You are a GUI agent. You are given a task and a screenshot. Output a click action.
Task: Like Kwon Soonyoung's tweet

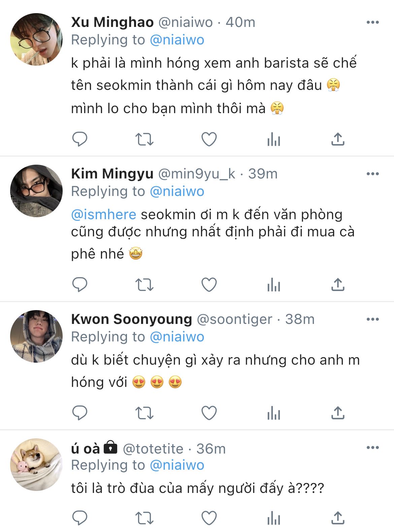click(209, 413)
